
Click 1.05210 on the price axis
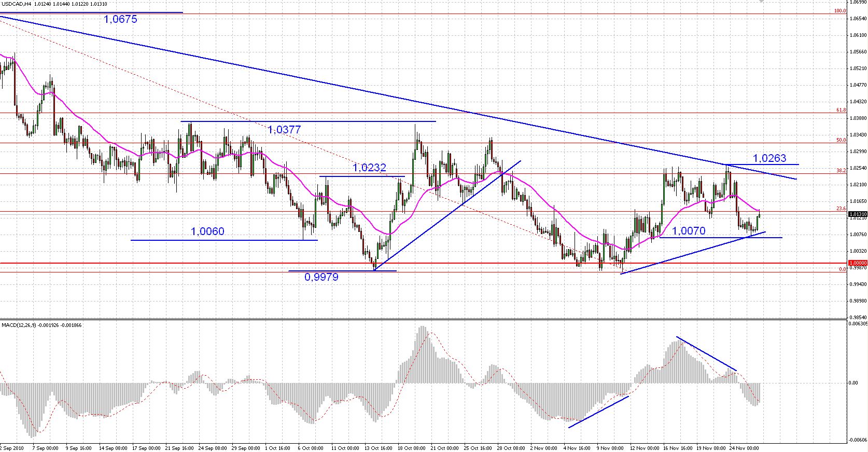[859, 69]
